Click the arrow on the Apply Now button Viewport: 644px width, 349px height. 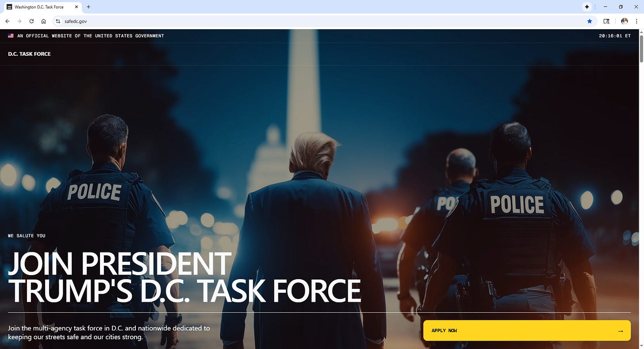(621, 331)
